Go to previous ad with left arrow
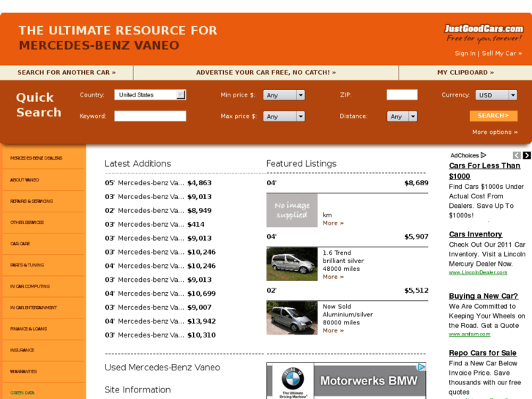The image size is (532, 399). pos(517,155)
